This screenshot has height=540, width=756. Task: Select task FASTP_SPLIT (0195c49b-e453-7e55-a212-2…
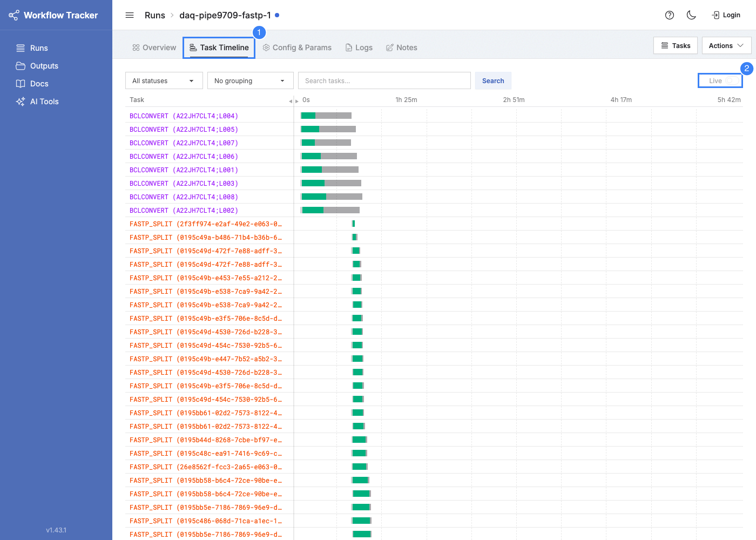[x=206, y=278]
